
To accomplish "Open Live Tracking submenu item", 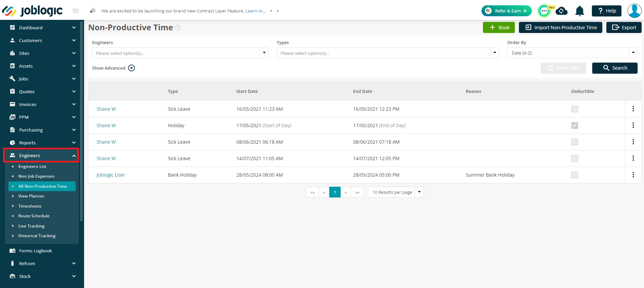I will tap(31, 226).
